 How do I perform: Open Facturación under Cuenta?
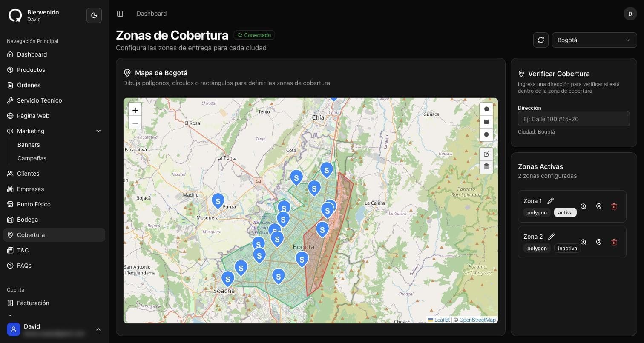[54, 303]
